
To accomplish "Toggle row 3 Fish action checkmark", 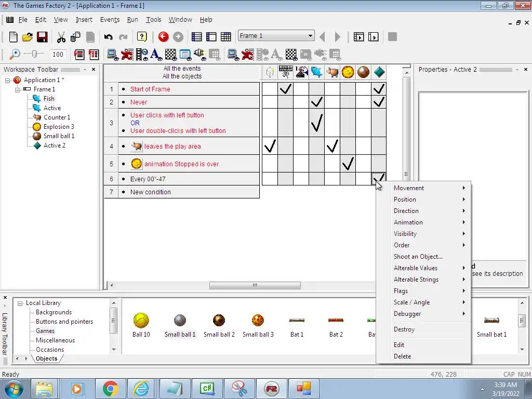I will pyautogui.click(x=316, y=123).
